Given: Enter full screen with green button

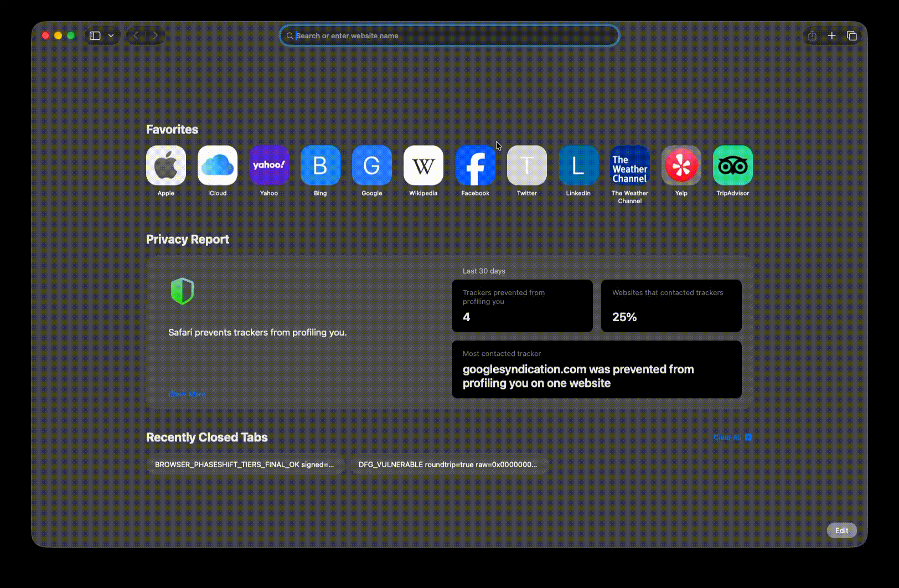Looking at the screenshot, I should click(x=71, y=35).
